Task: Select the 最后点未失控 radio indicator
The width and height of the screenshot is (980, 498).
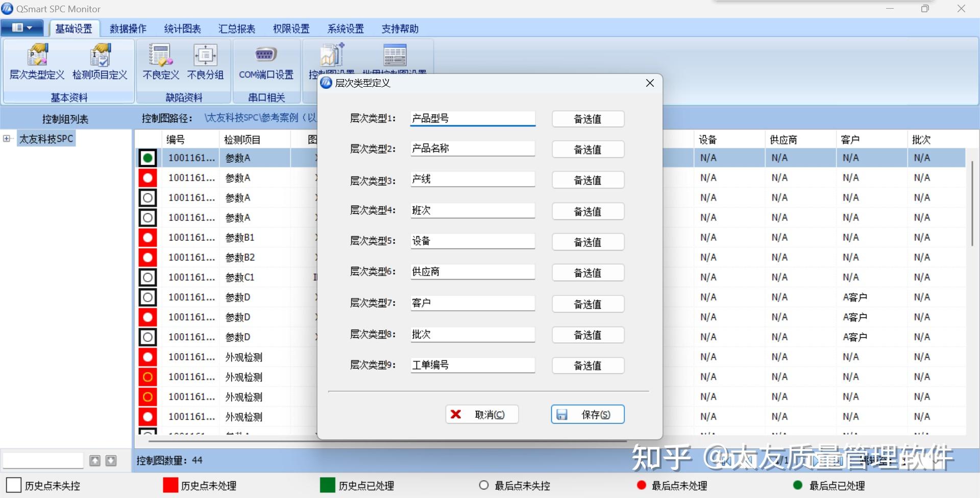Action: (483, 485)
